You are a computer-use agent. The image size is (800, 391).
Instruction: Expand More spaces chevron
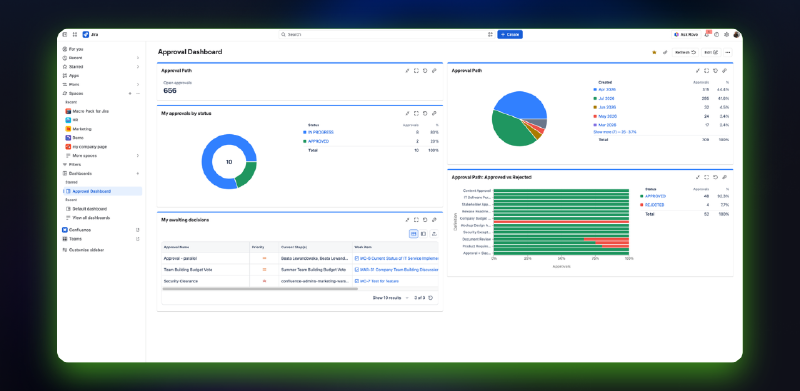point(138,156)
